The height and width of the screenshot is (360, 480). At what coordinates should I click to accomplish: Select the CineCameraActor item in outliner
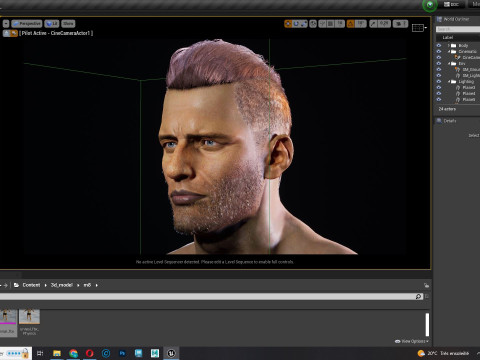[x=471, y=57]
